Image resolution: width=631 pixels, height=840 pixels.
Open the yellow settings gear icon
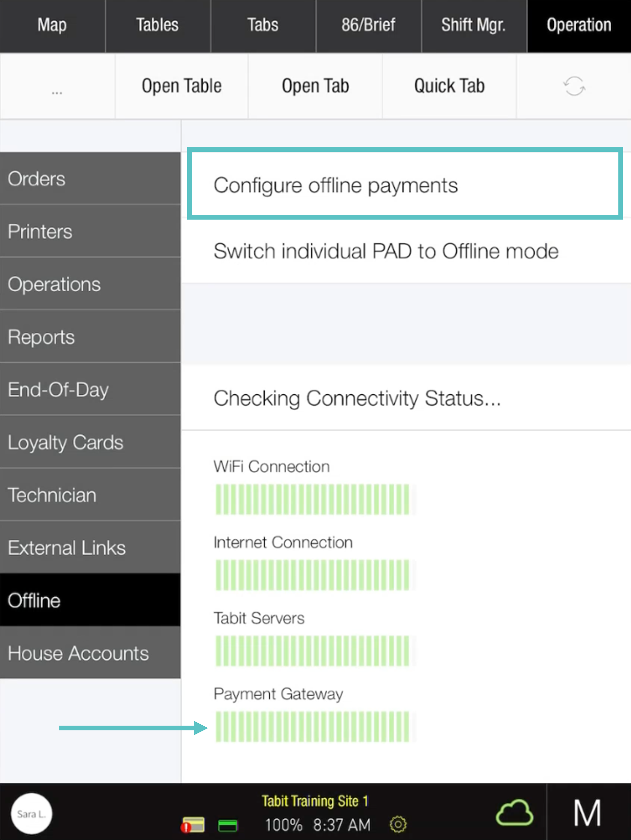pyautogui.click(x=398, y=824)
